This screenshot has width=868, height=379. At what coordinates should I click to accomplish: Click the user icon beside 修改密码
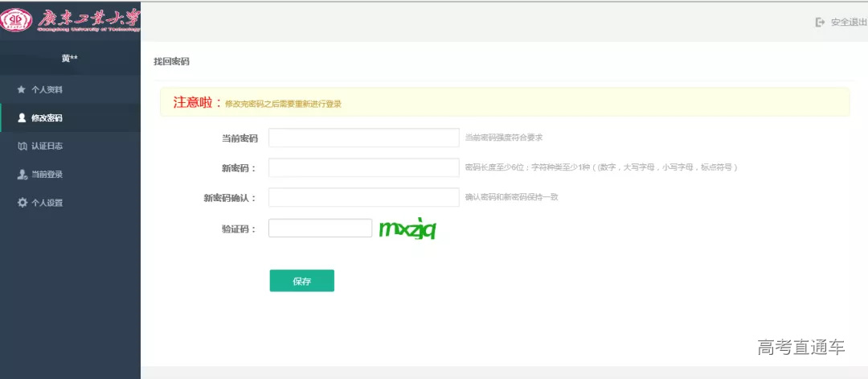click(x=22, y=117)
